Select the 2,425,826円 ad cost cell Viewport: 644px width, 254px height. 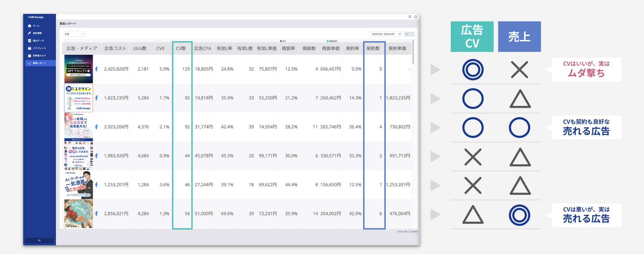[x=116, y=69]
